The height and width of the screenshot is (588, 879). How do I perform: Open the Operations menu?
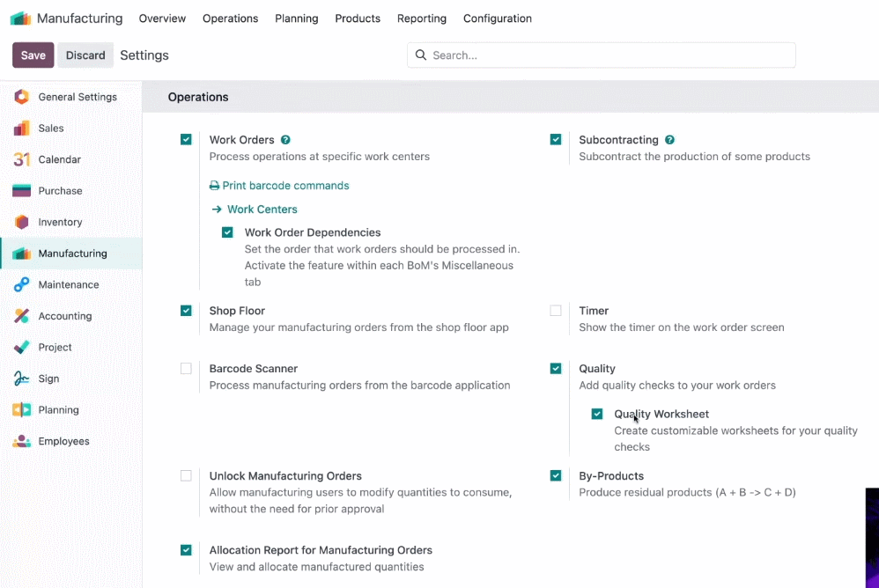click(231, 18)
